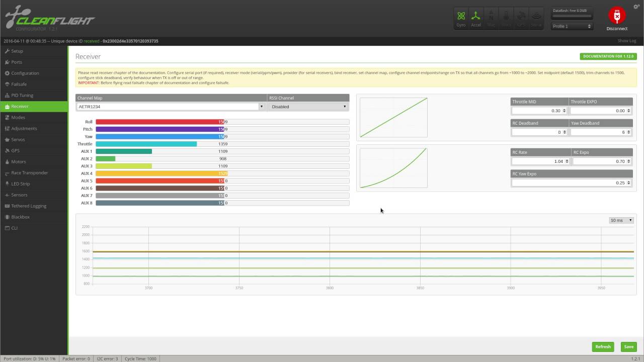The width and height of the screenshot is (644, 362).
Task: Open the RSSI Channel dropdown
Action: (x=308, y=107)
